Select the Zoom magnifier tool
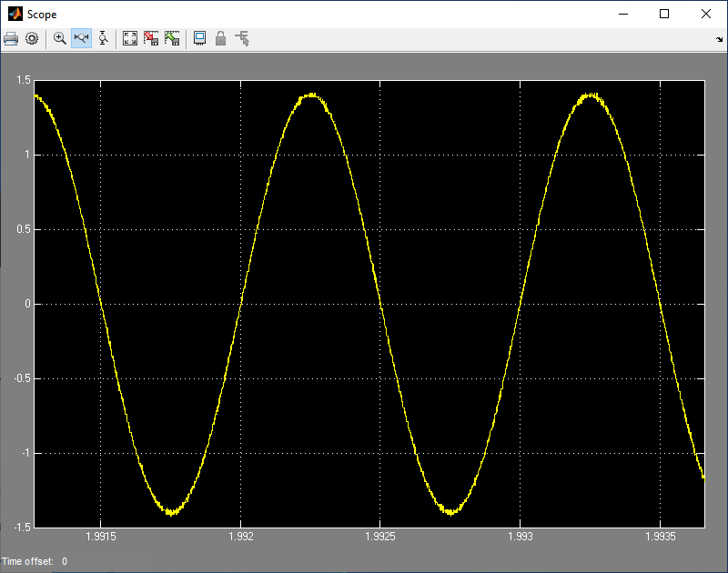 (x=60, y=39)
